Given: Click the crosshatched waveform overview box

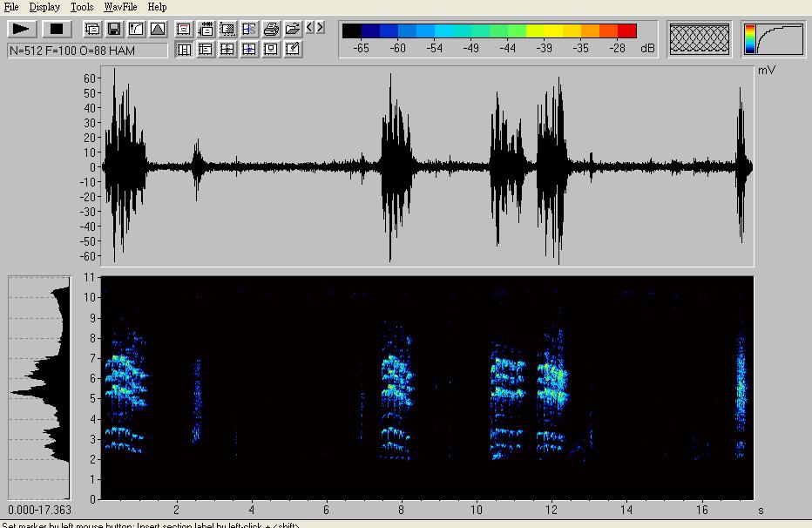Looking at the screenshot, I should 700,39.
